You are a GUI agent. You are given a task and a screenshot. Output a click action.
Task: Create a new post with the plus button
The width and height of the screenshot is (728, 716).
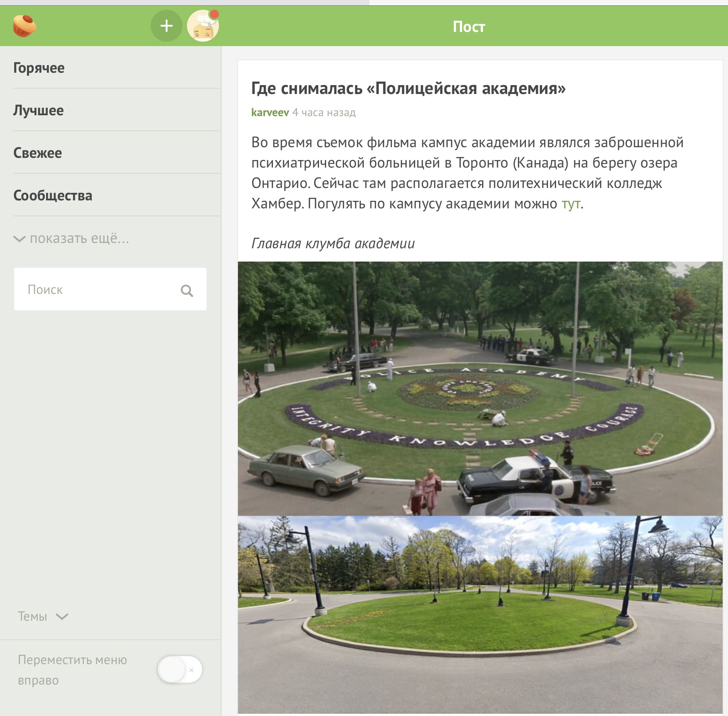[167, 26]
